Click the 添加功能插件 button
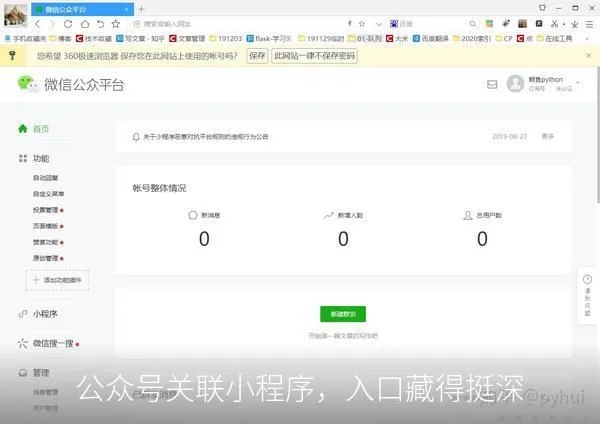Screen dimensions: 600x424 (x=57, y=280)
